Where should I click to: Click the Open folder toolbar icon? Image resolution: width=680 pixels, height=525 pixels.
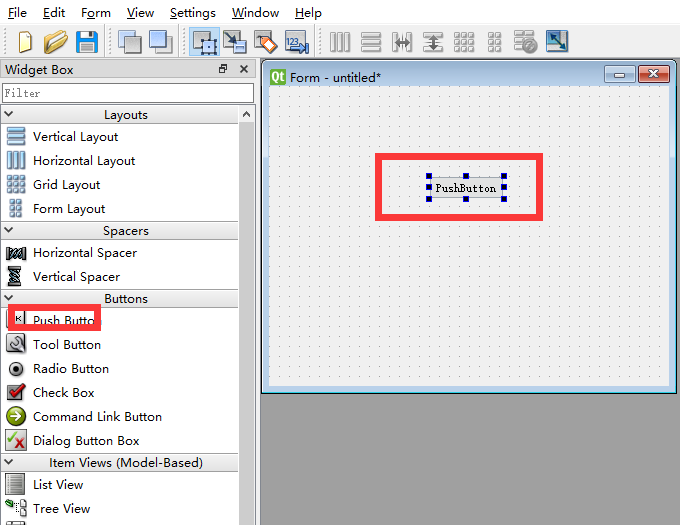56,42
